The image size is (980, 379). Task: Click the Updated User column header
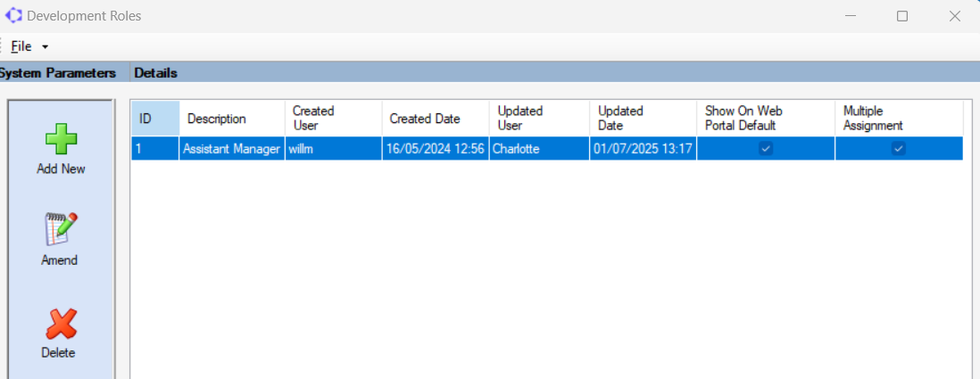click(x=540, y=119)
